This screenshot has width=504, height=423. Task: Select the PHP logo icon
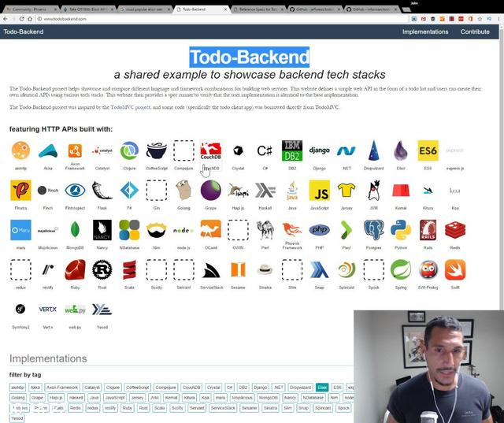(319, 230)
